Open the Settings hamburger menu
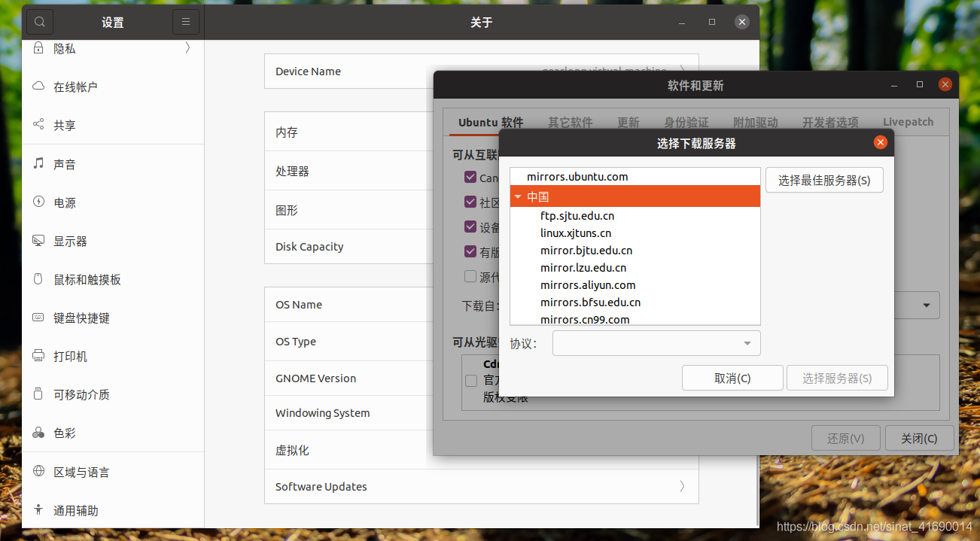The width and height of the screenshot is (980, 541). coord(186,23)
